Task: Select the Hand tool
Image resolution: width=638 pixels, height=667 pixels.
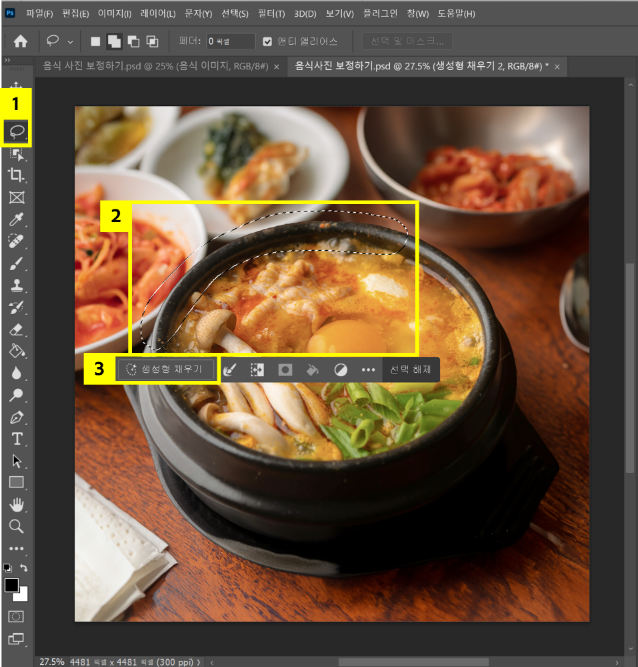Action: (17, 505)
